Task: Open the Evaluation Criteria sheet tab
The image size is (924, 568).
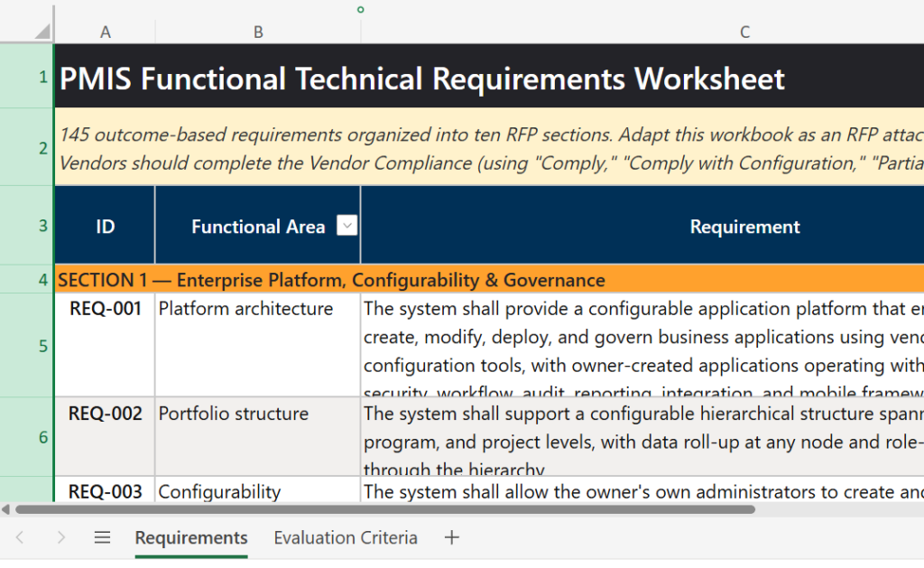Action: [346, 538]
